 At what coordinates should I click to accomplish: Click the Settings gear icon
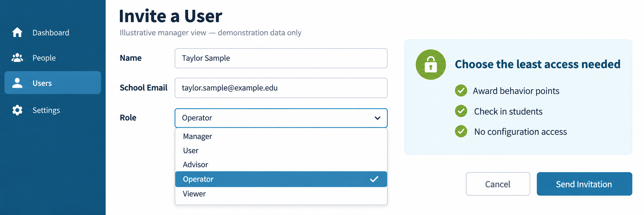[x=17, y=110]
